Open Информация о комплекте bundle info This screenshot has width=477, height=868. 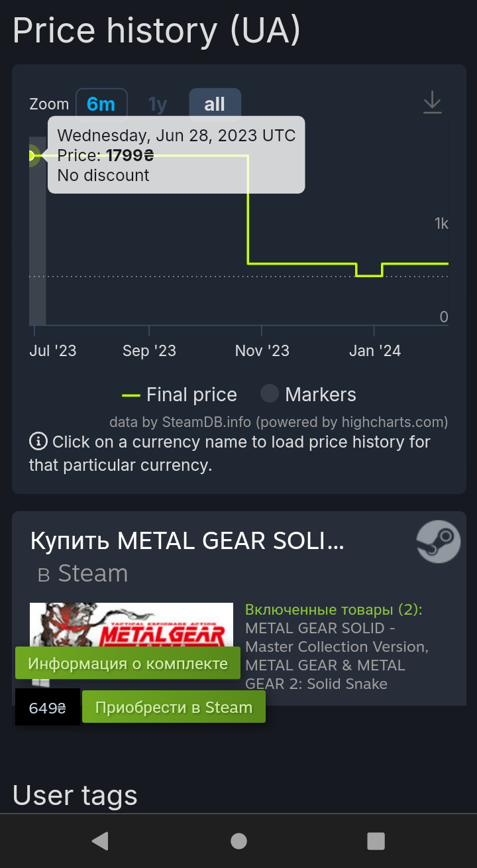(x=128, y=663)
